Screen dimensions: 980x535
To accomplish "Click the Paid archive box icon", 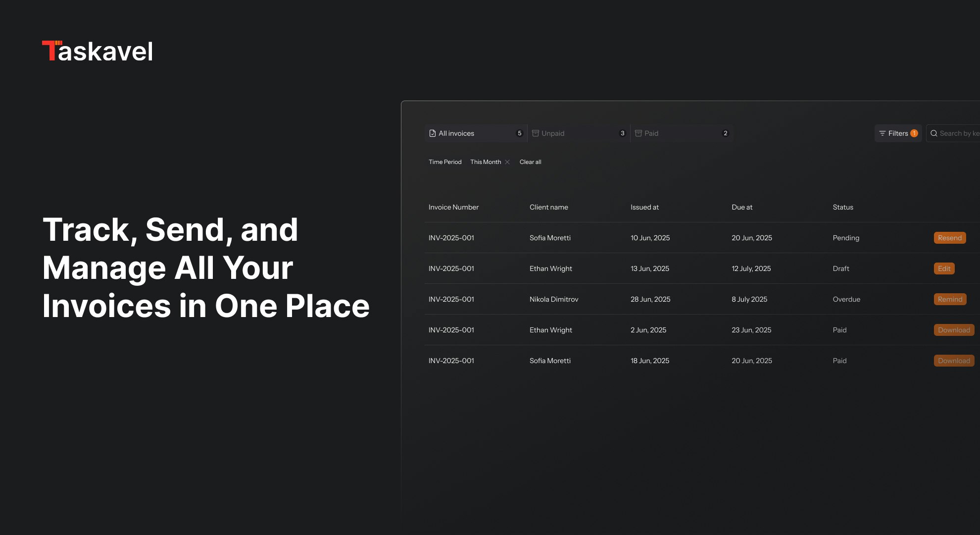I will tap(638, 133).
